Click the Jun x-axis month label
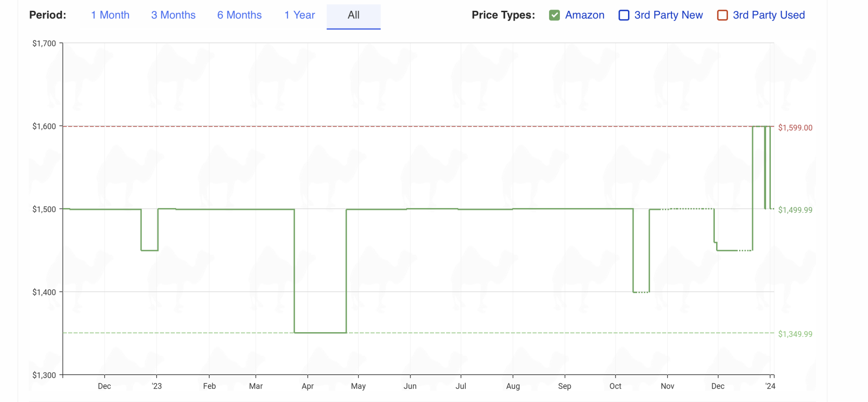The height and width of the screenshot is (402, 868). pos(410,386)
